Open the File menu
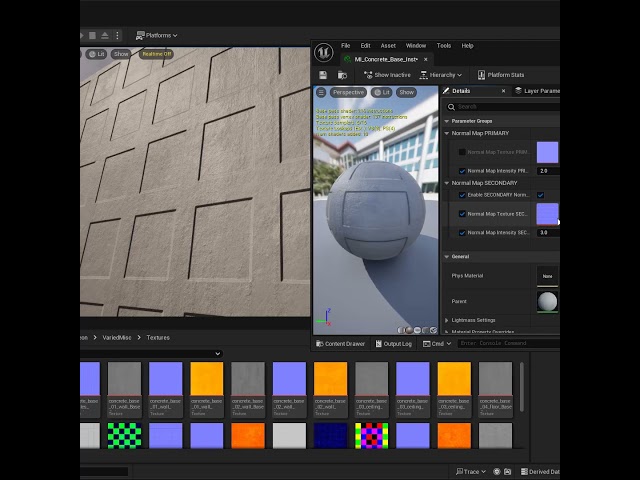This screenshot has height=480, width=640. click(x=345, y=46)
